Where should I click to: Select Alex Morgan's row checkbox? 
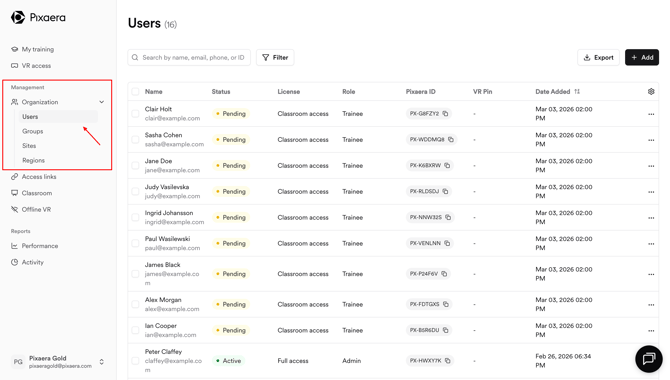coord(135,304)
